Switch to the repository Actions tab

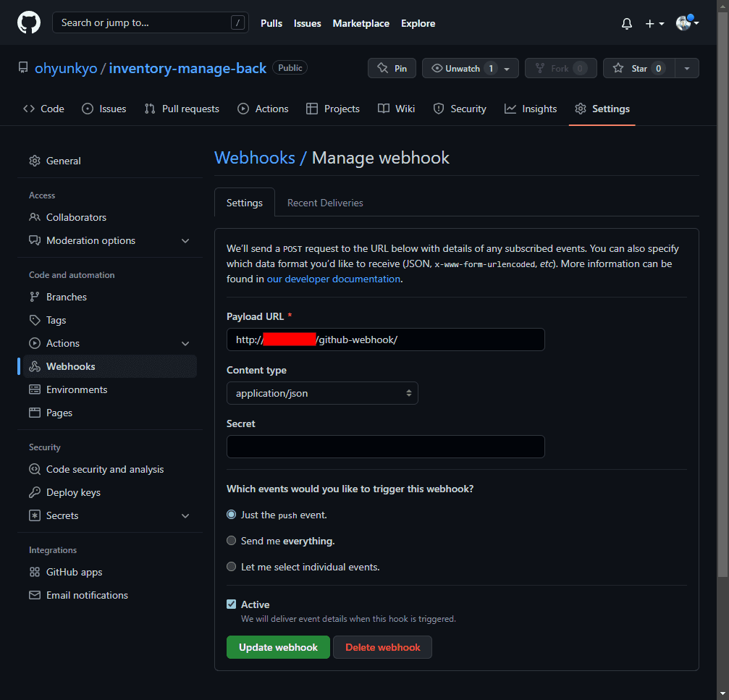263,109
